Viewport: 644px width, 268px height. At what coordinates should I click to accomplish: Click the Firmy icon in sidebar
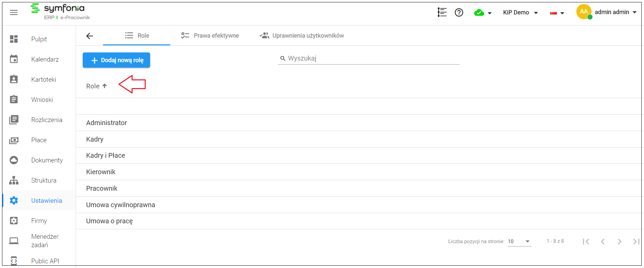(14, 221)
